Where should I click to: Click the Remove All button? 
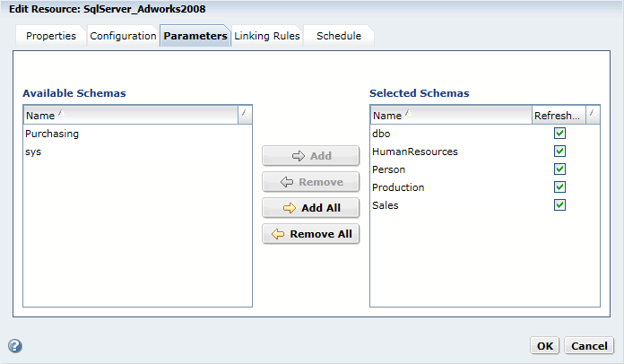click(310, 234)
